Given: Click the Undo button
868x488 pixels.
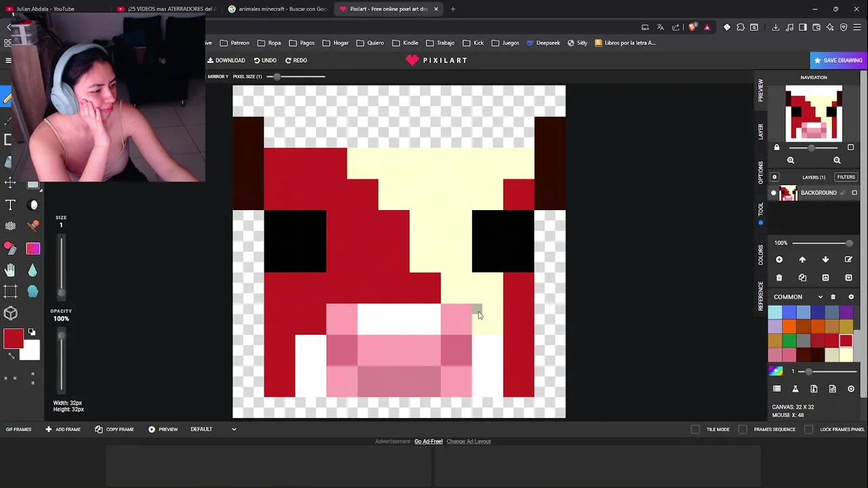Looking at the screenshot, I should pos(265,60).
